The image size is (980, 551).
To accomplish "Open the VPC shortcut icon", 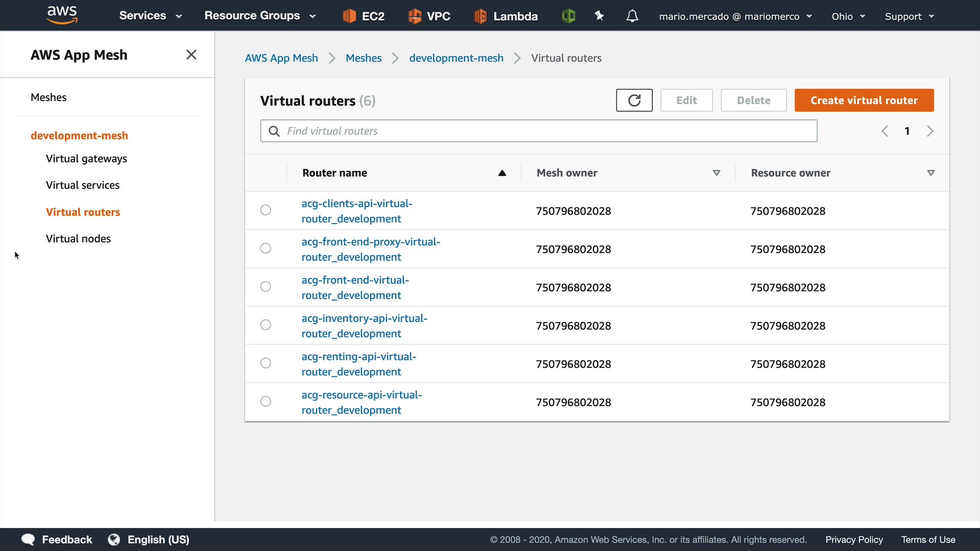I will (414, 16).
